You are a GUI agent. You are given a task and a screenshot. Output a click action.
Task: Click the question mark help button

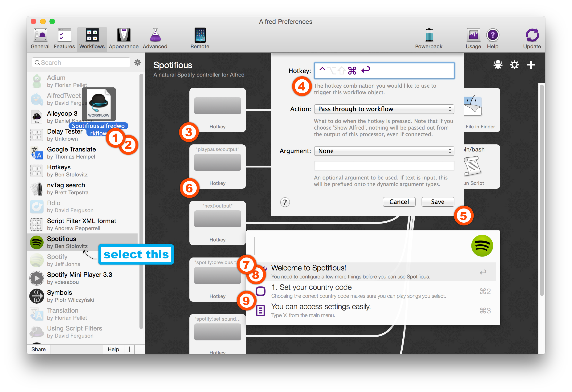click(x=285, y=202)
